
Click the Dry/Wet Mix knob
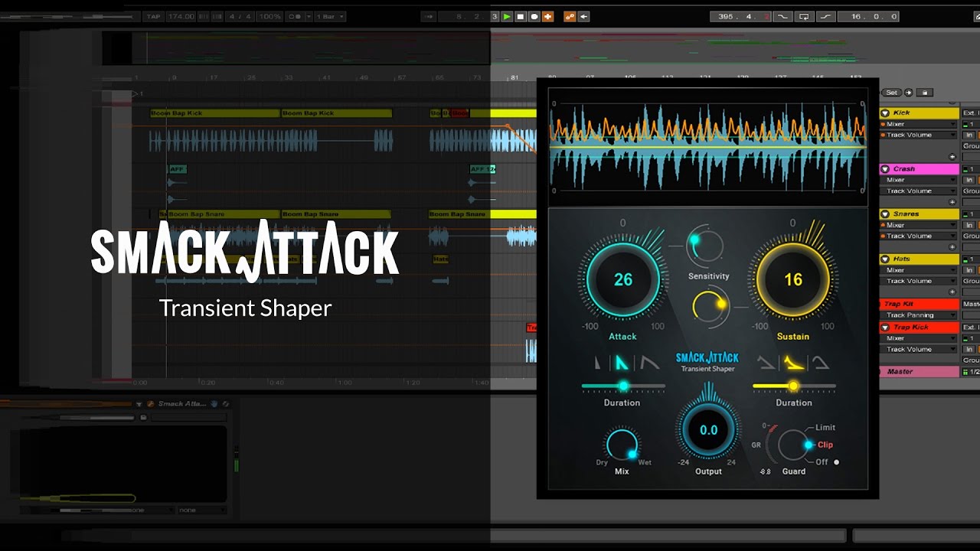pyautogui.click(x=622, y=444)
